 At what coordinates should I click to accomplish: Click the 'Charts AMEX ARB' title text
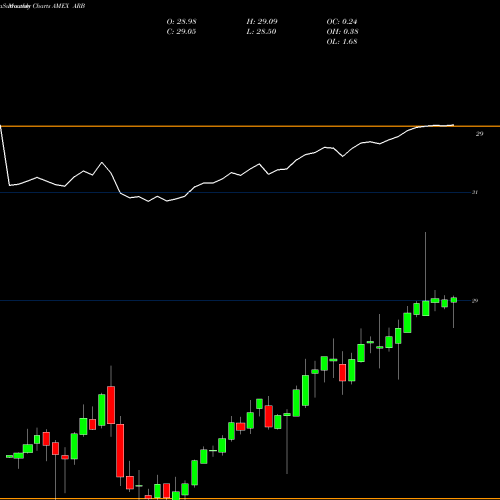[59, 6]
